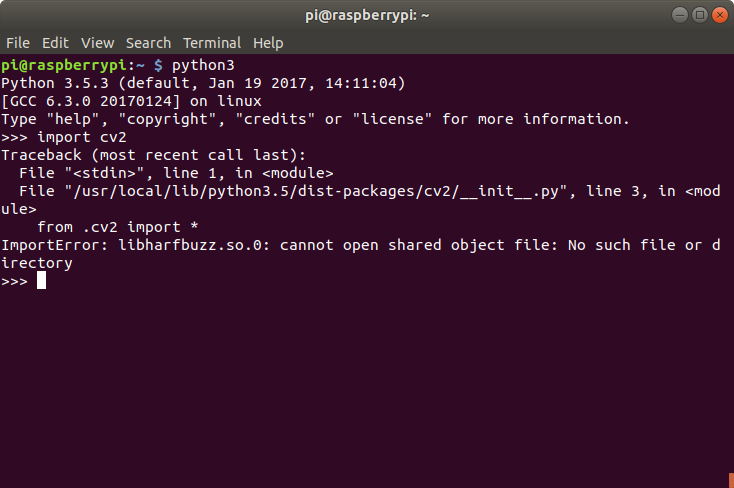734x488 pixels.
Task: Close the terminal window
Action: click(719, 15)
